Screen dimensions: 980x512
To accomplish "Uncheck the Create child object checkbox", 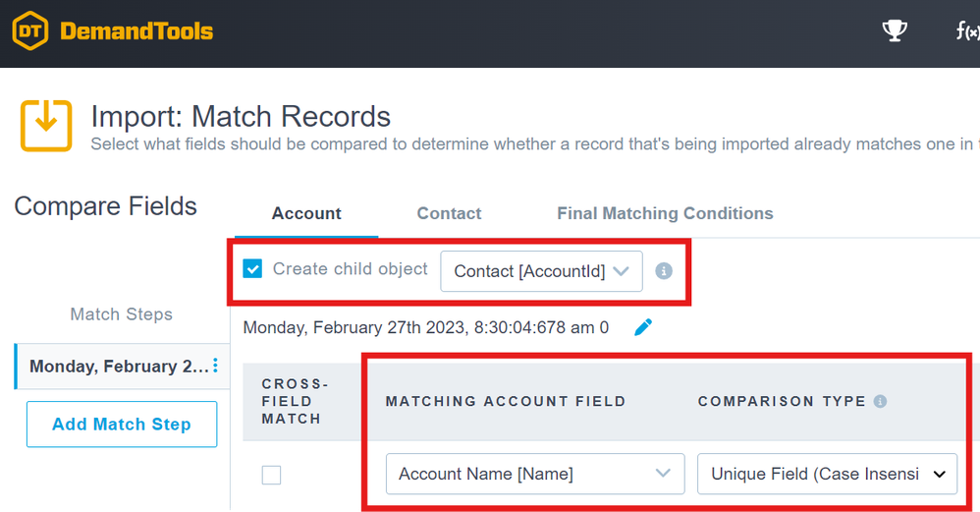I will coord(252,269).
